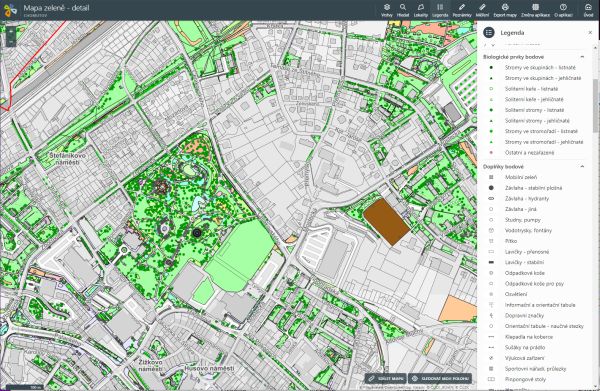Viewport: 600px width, 391px height.
Task: Click the brown polygon on the map
Action: (386, 222)
